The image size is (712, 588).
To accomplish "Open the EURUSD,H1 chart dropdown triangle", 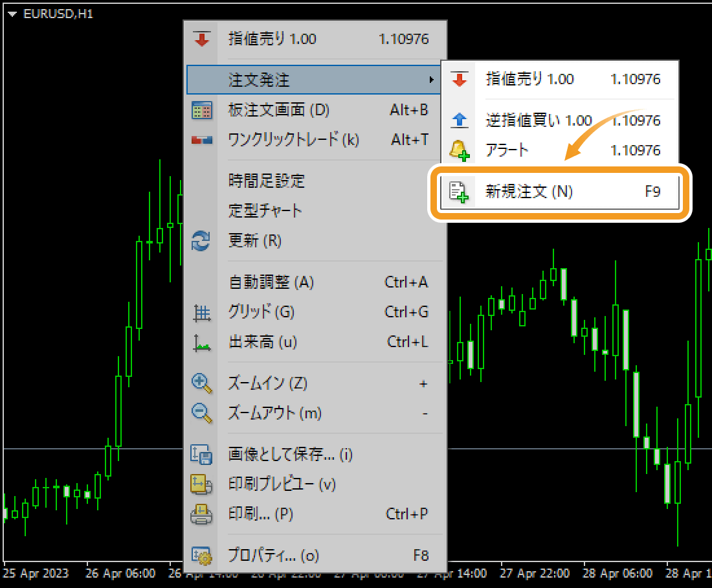I will [x=12, y=14].
